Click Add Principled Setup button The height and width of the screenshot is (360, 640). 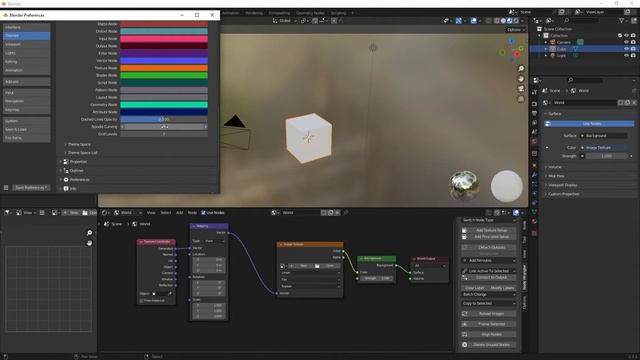(488, 237)
